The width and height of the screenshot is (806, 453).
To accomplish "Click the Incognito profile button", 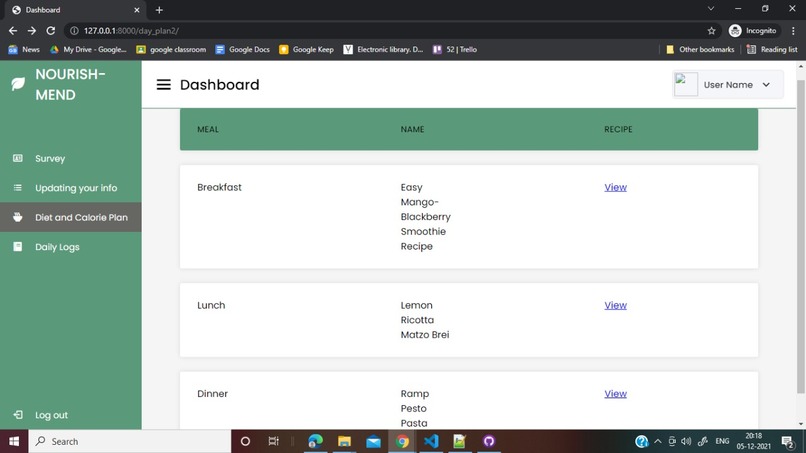I will (x=754, y=31).
